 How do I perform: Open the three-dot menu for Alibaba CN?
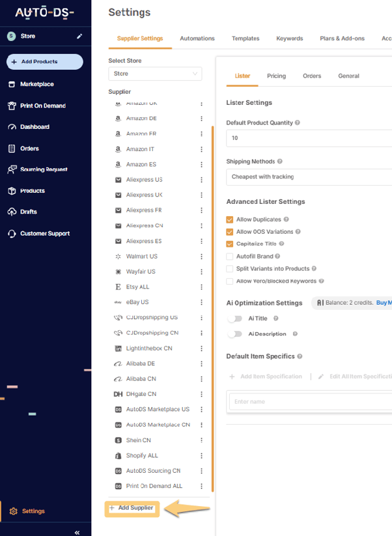click(201, 379)
